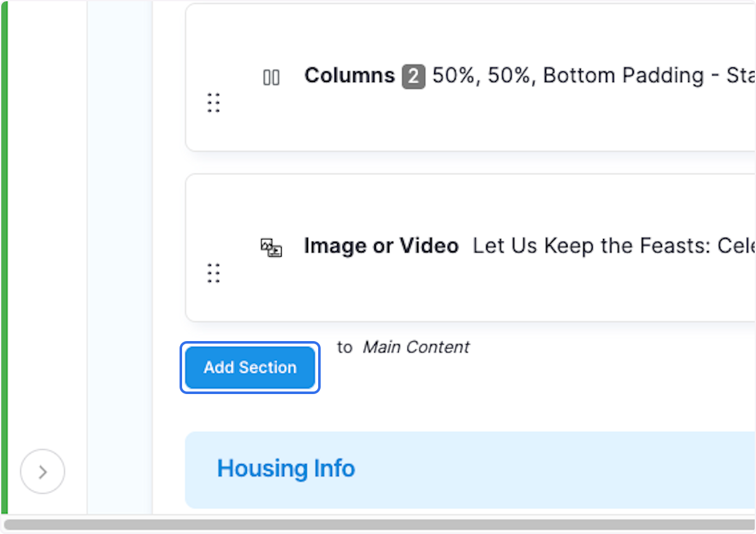756x534 pixels.
Task: Open the Main Content area
Action: click(415, 347)
